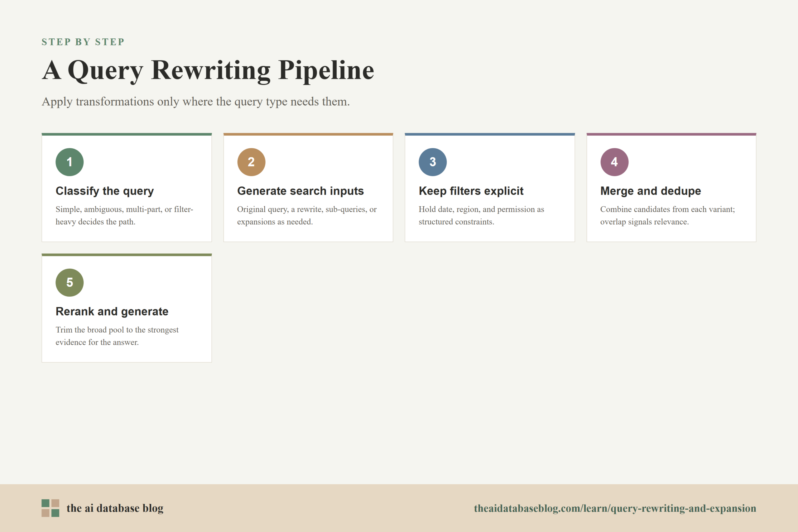Viewport: 798px width, 532px height.
Task: Open theaidatabaseblog.com query-rewriting link
Action: coord(615,508)
